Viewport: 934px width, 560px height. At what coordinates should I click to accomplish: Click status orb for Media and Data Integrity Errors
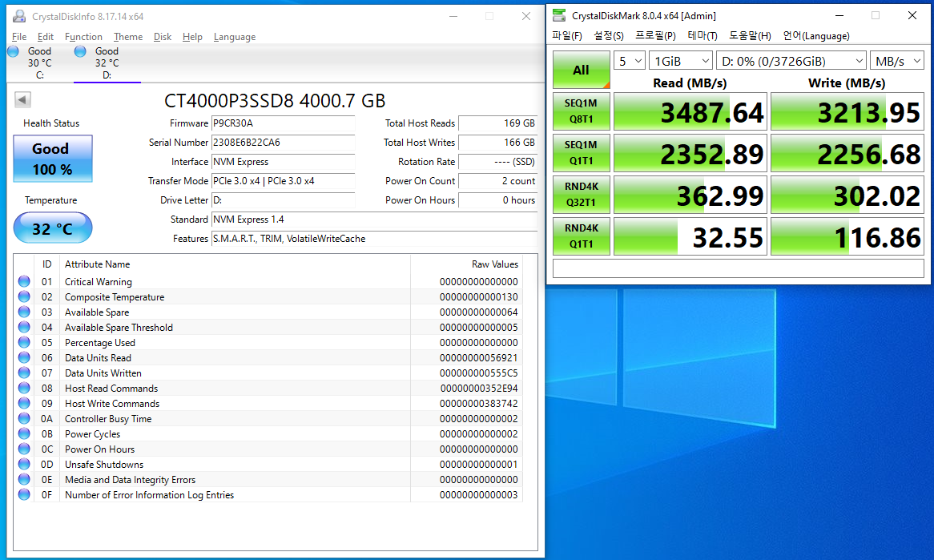[24, 479]
